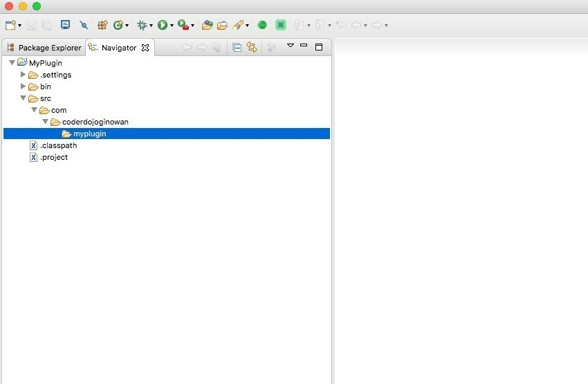588x384 pixels.
Task: Open the Navigator View Menu dropdown
Action: coord(291,46)
